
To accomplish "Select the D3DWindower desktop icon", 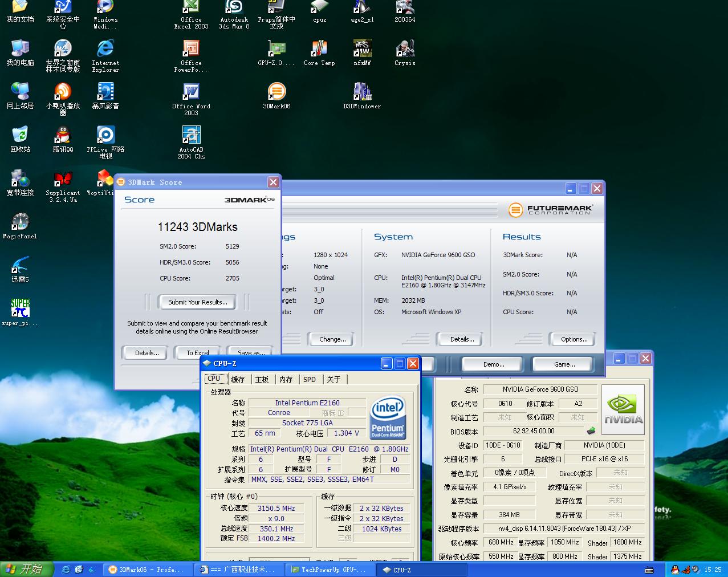I will 362,96.
